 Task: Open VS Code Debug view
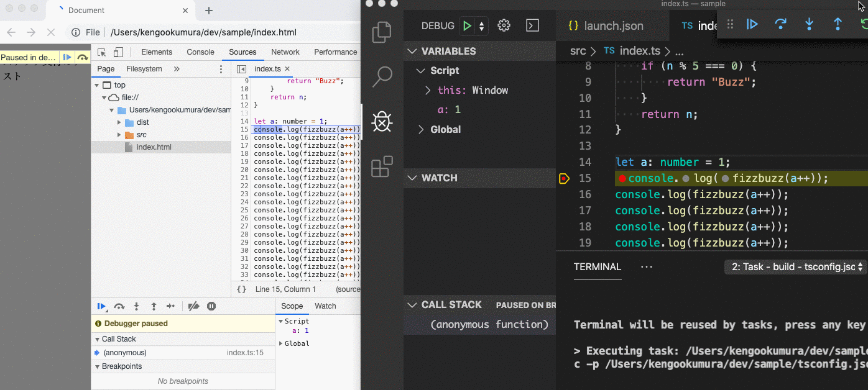click(x=382, y=122)
